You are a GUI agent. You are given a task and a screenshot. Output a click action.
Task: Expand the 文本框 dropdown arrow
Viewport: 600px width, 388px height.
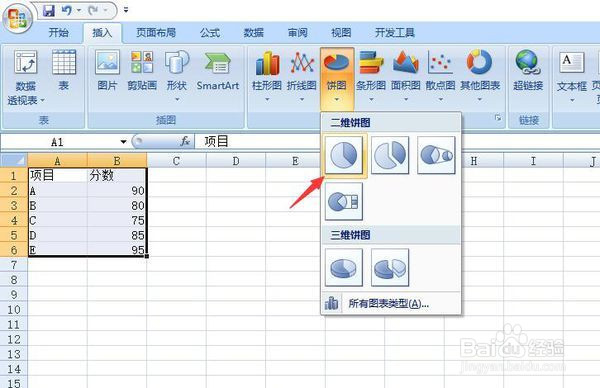click(x=572, y=100)
